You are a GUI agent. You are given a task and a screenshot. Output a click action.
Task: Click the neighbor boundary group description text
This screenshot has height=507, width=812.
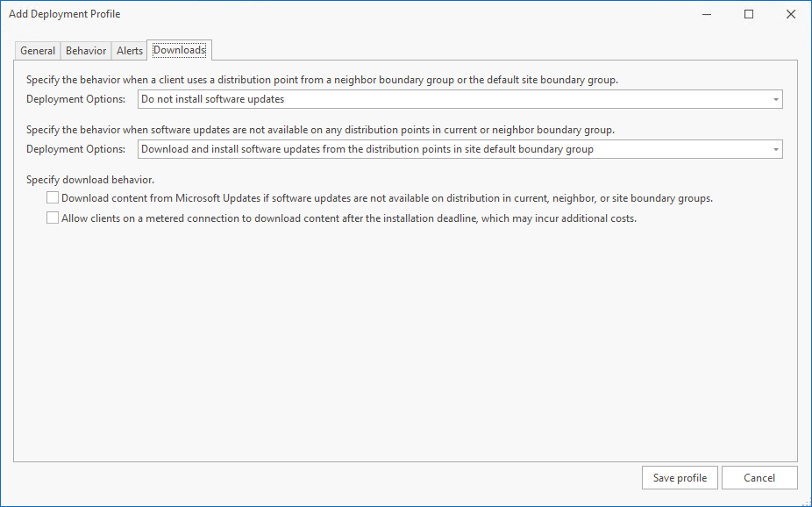(x=322, y=80)
